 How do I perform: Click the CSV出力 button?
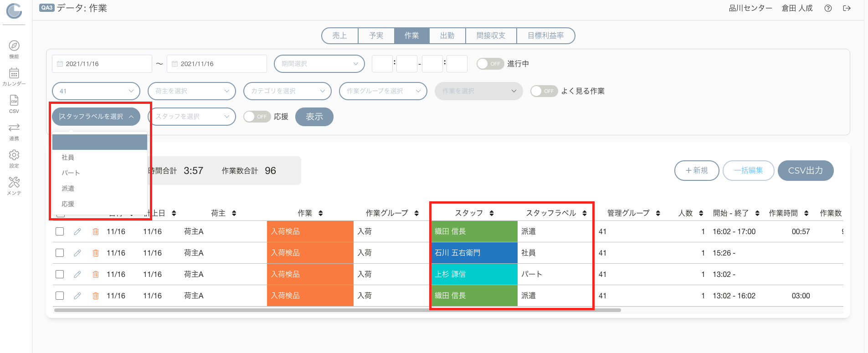[x=806, y=170]
